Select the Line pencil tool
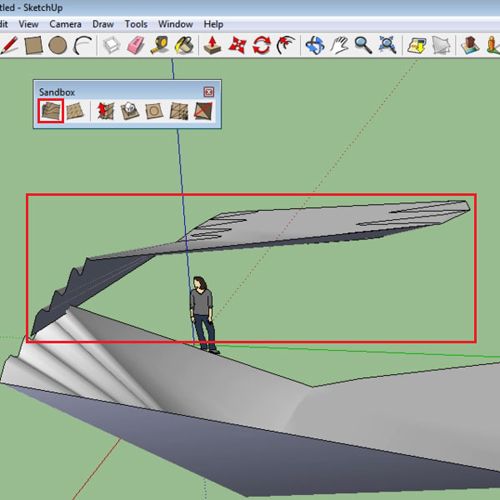 (9, 45)
